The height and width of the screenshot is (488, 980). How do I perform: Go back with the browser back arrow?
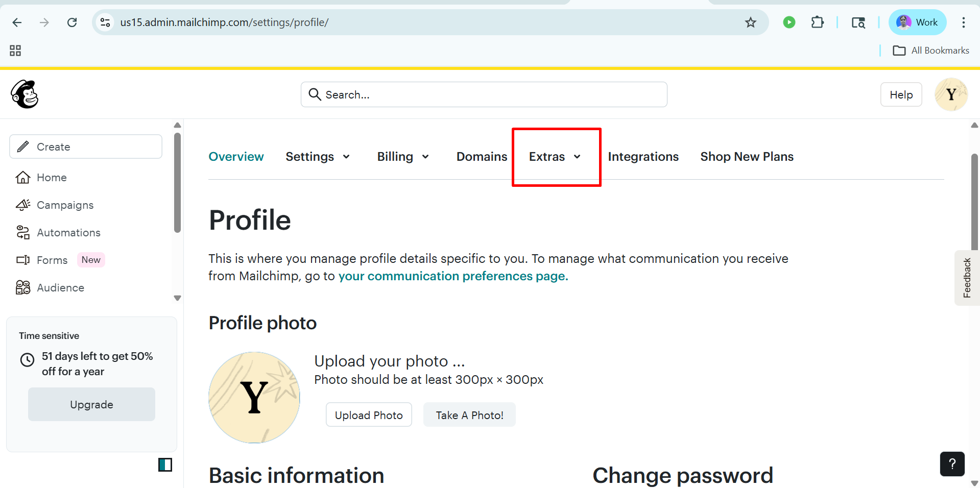click(x=17, y=22)
